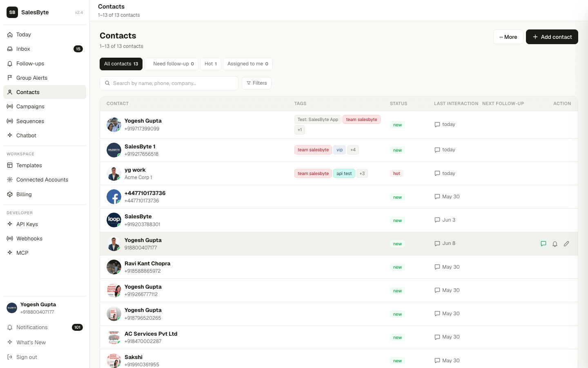The image size is (588, 368).
Task: Click the loop avatar of SalesByte
Action: coord(114,220)
